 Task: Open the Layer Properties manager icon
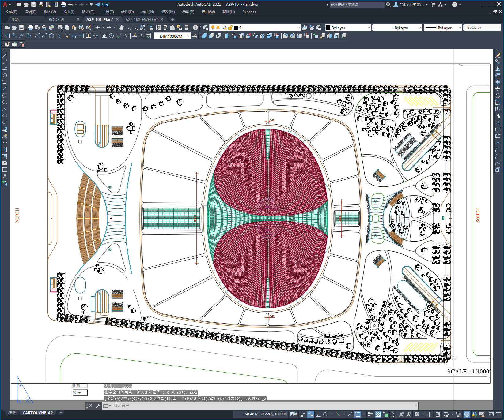[206, 28]
